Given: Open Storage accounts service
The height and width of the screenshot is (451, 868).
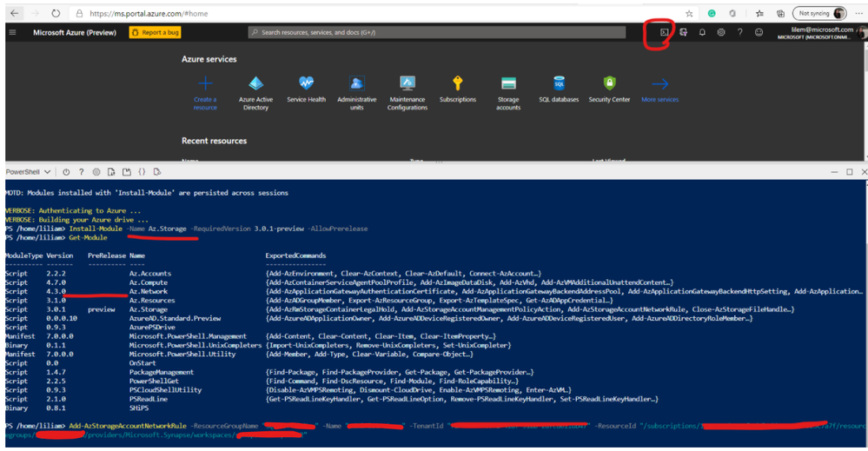Looking at the screenshot, I should click(508, 93).
